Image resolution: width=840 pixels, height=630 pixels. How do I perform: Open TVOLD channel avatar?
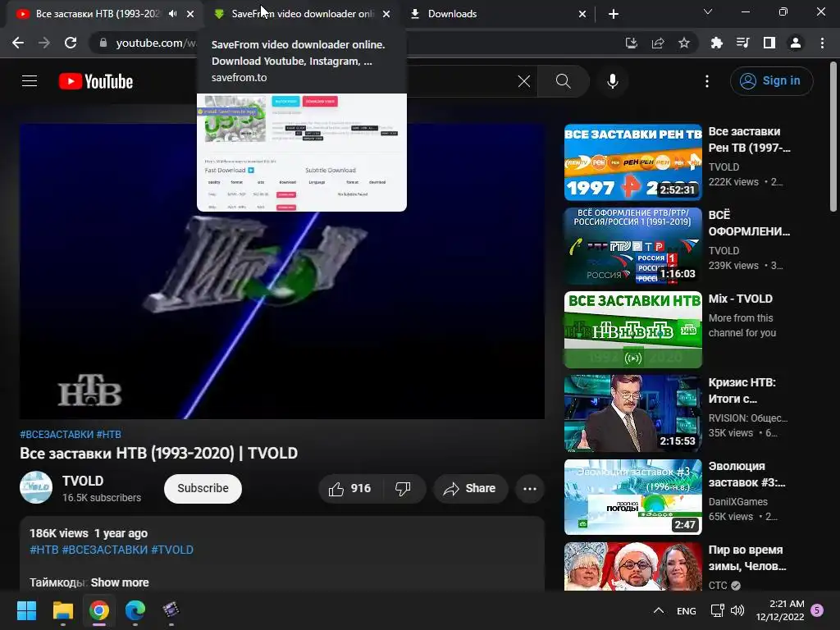coord(36,487)
